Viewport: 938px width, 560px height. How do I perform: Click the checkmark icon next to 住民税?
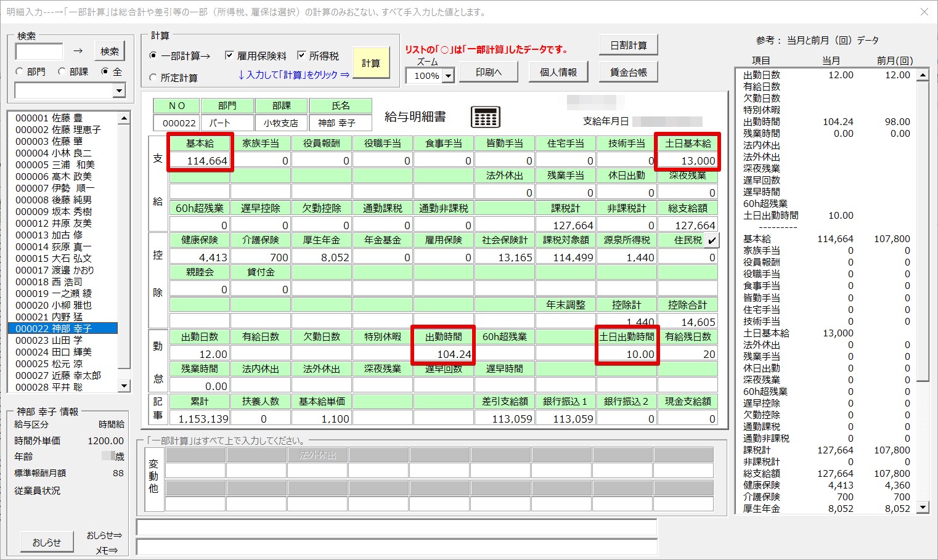[712, 240]
